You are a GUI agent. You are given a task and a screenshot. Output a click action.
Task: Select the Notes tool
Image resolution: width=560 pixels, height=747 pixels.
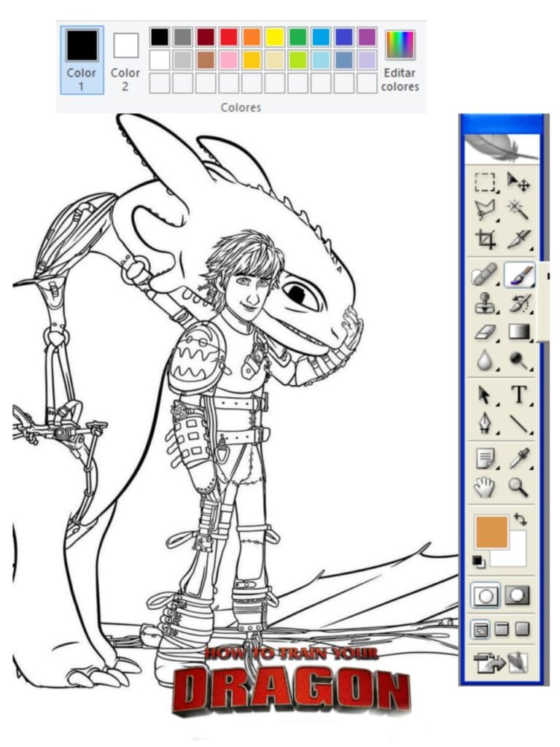pos(485,459)
